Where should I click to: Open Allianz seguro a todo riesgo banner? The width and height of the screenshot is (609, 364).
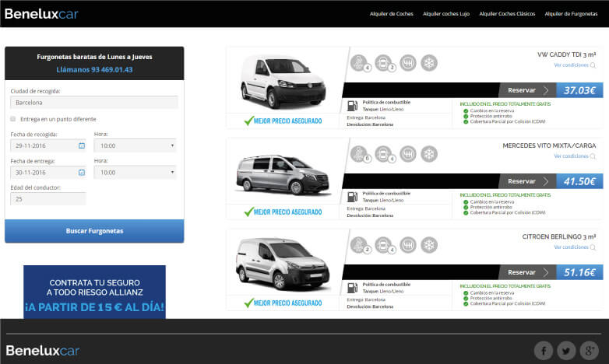click(94, 292)
